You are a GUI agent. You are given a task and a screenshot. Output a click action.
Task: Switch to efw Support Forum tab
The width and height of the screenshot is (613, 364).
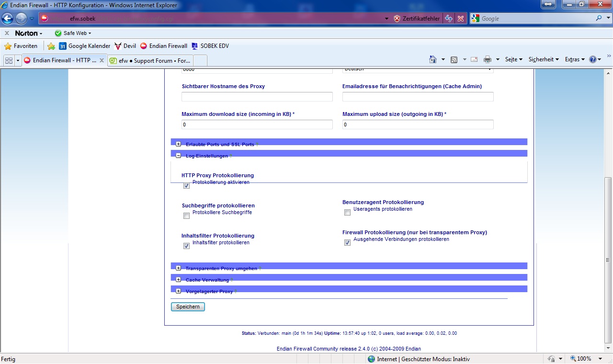[x=150, y=61]
